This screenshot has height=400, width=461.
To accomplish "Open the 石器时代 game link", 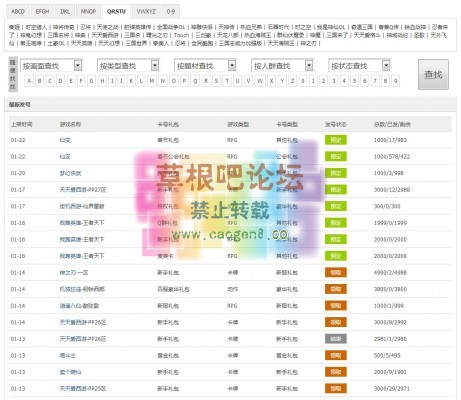I will pos(278,27).
